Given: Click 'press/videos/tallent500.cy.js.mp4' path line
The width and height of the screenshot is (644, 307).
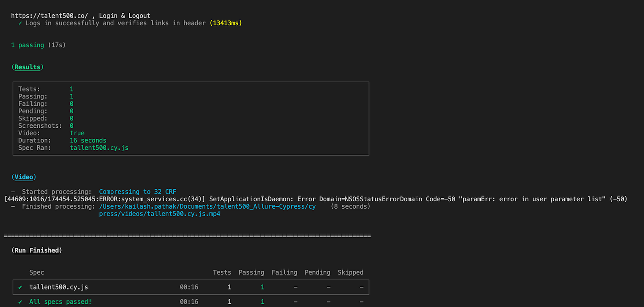Looking at the screenshot, I should [160, 214].
